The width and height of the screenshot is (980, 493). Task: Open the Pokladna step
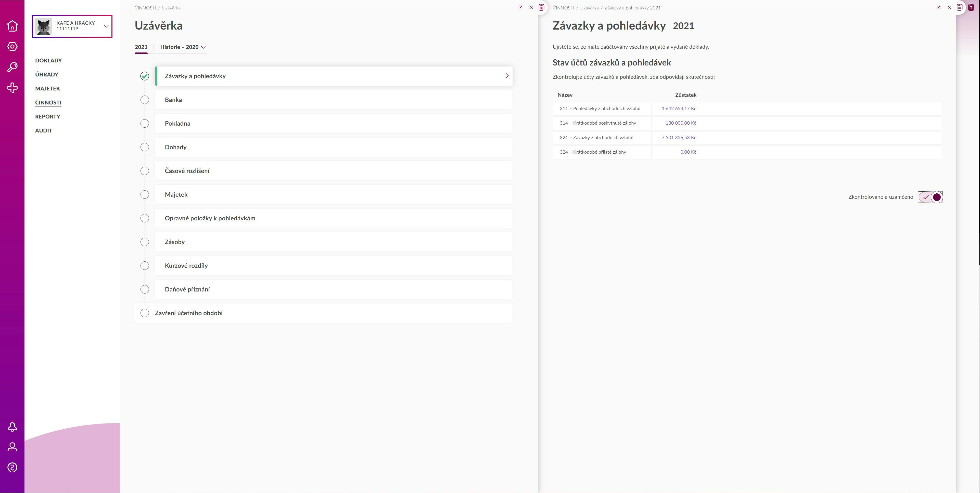pyautogui.click(x=334, y=124)
